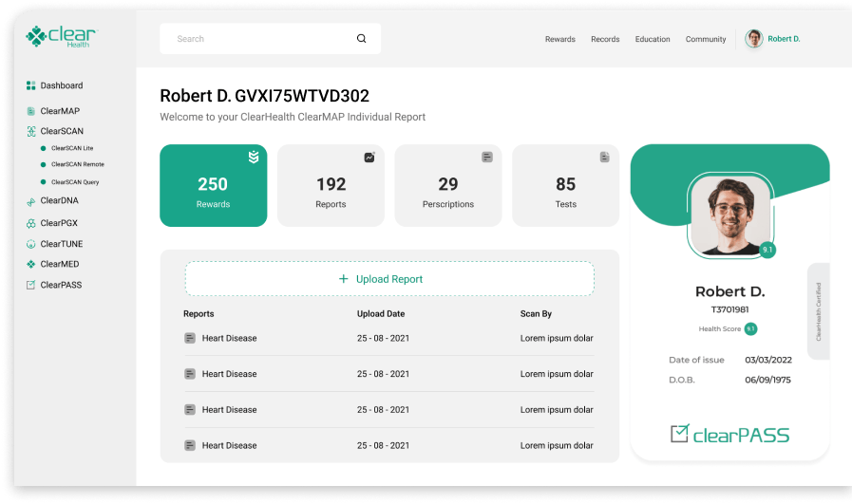Click the ClearHealth Certified side tab
The image size is (852, 504).
[819, 311]
